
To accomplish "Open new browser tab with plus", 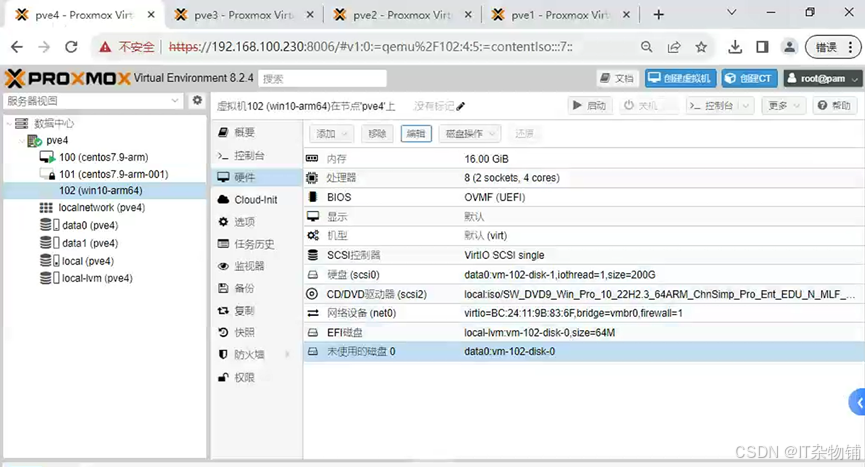I will (x=659, y=15).
